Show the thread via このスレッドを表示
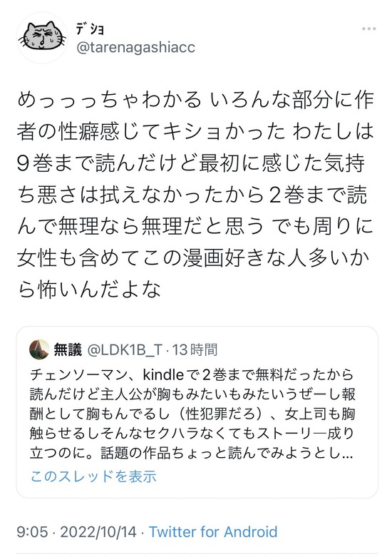 click(x=93, y=476)
